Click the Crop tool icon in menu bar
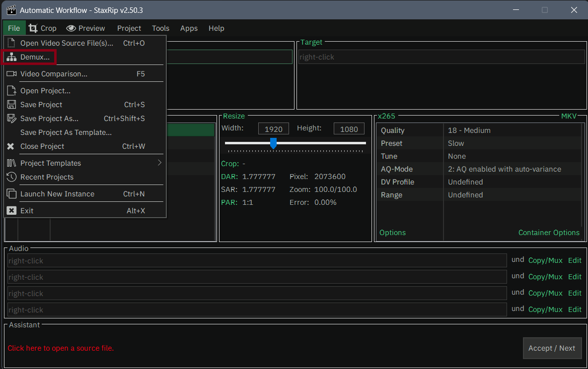Screen dimensions: 588x369 coord(33,28)
